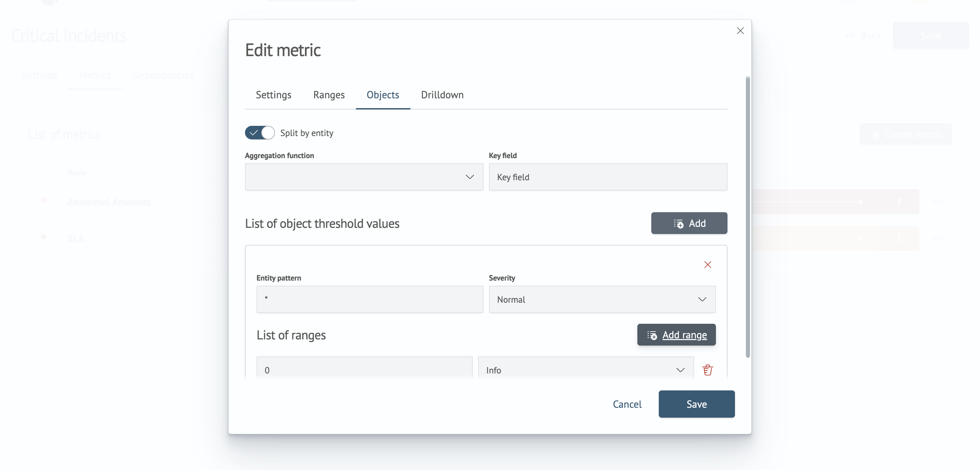Focus the Entity pattern input
Viewport: 980px width, 470px height.
pos(370,299)
